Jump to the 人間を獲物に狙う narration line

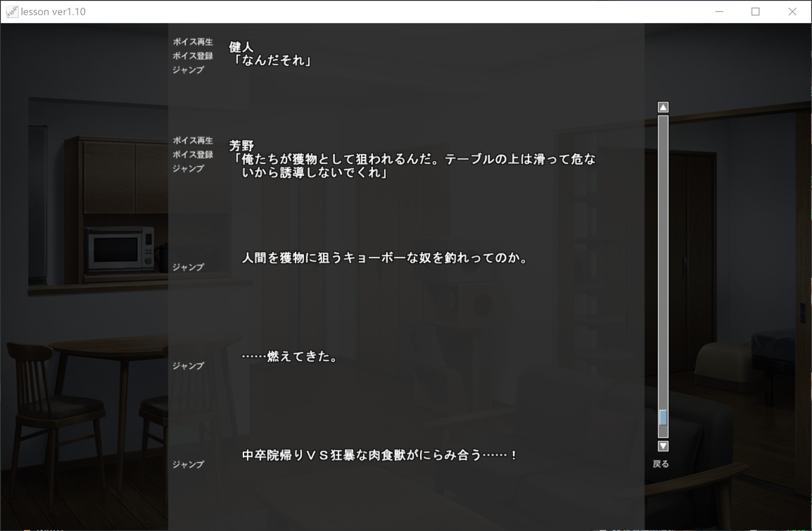coord(188,267)
